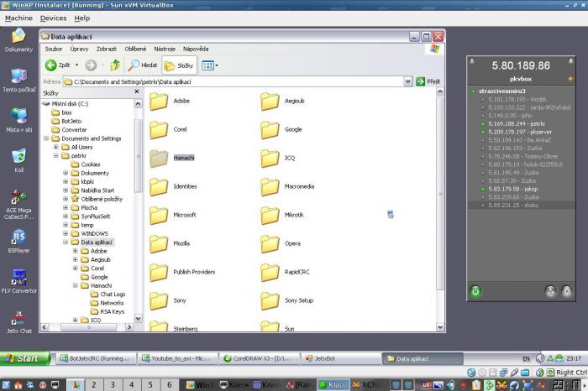Click the folder tree horizontal scrollbar

point(87,327)
